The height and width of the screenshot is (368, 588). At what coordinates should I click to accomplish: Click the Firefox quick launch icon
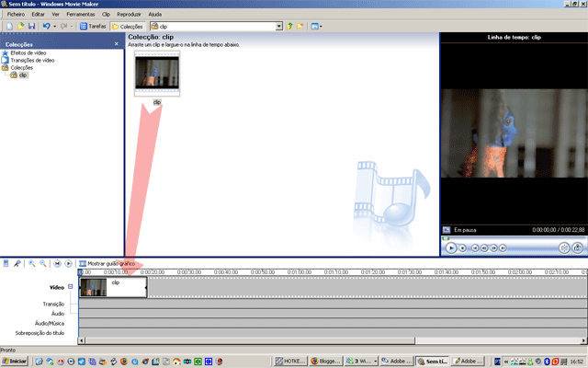tap(124, 362)
